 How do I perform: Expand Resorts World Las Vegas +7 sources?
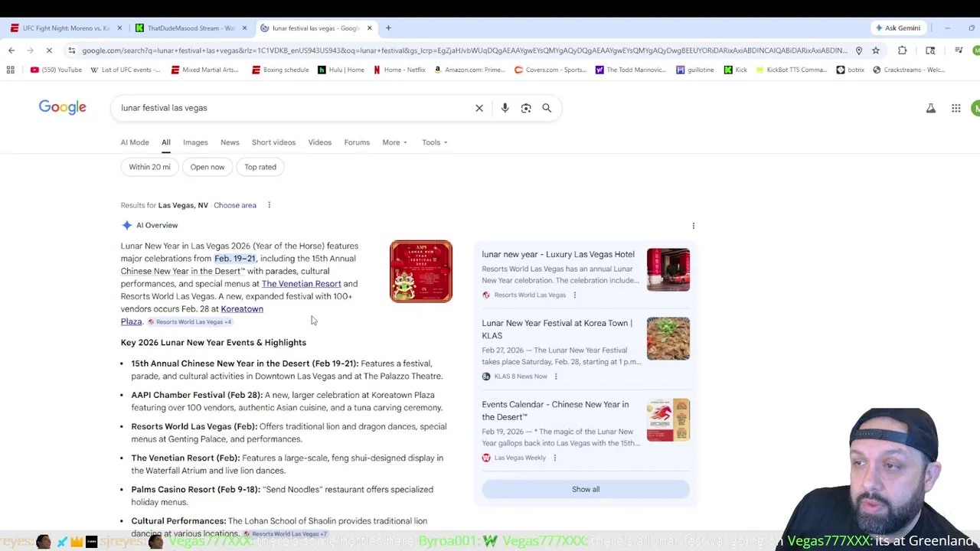click(x=286, y=533)
